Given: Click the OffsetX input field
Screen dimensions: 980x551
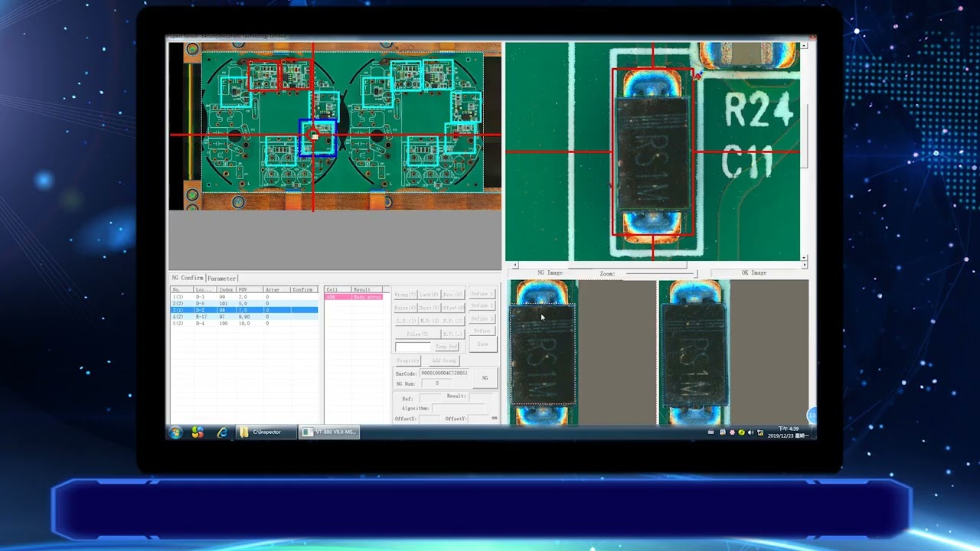Looking at the screenshot, I should point(430,419).
